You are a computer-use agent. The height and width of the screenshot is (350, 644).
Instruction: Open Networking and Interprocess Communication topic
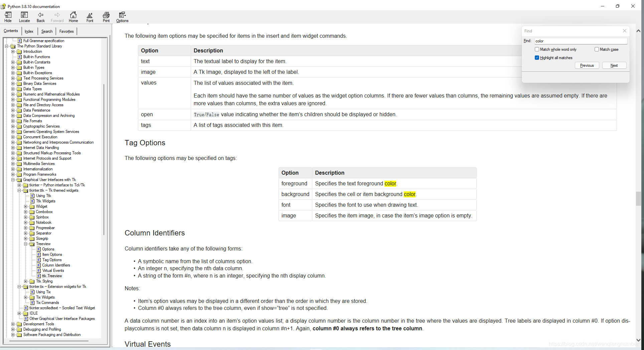tap(58, 142)
